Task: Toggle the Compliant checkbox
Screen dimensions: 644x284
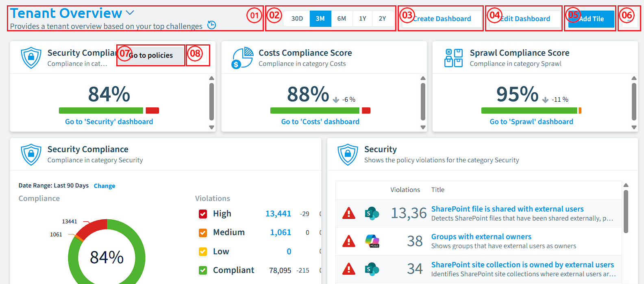Action: pyautogui.click(x=203, y=270)
